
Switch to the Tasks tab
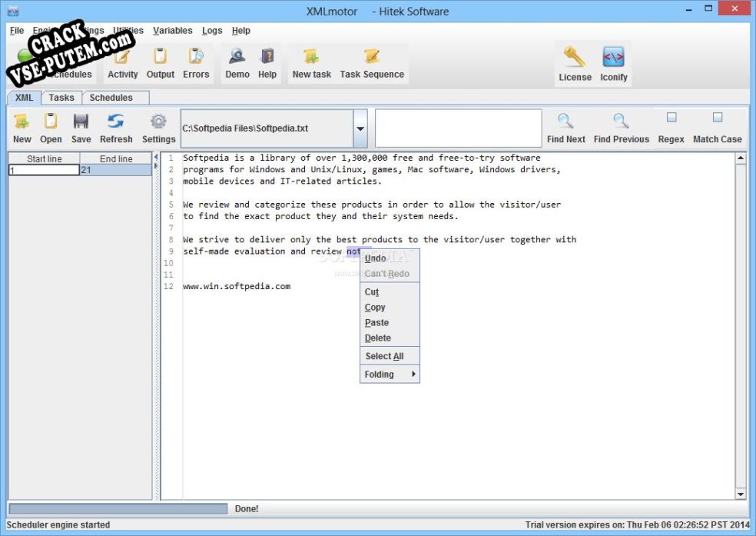(61, 98)
